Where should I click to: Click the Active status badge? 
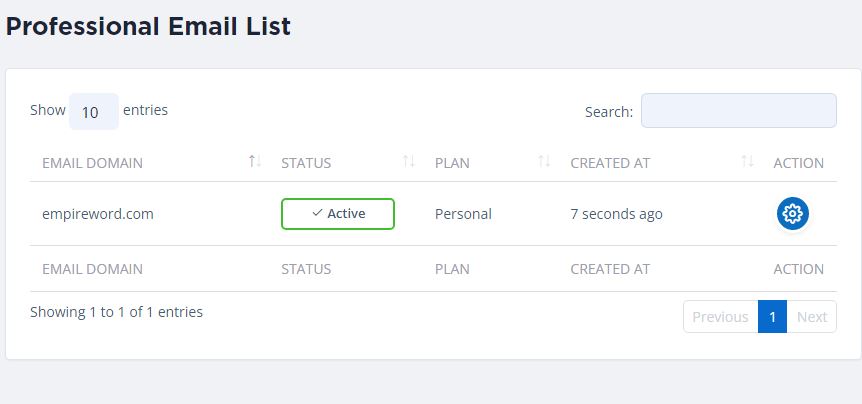(338, 213)
